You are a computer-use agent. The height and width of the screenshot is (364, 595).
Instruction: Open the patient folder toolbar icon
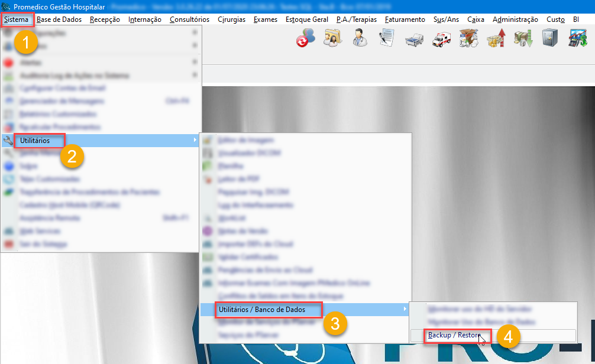(333, 40)
